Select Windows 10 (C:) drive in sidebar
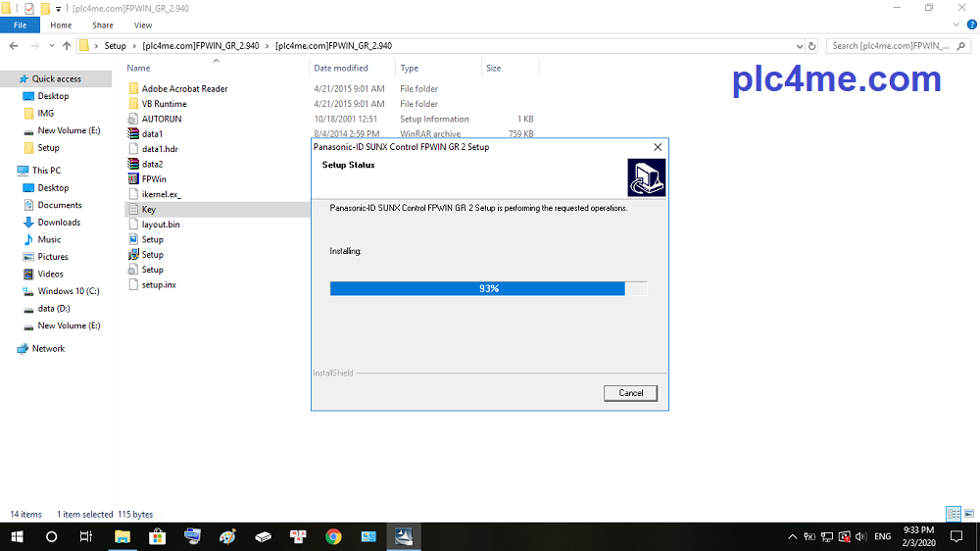Viewport: 980px width, 551px height. click(69, 291)
